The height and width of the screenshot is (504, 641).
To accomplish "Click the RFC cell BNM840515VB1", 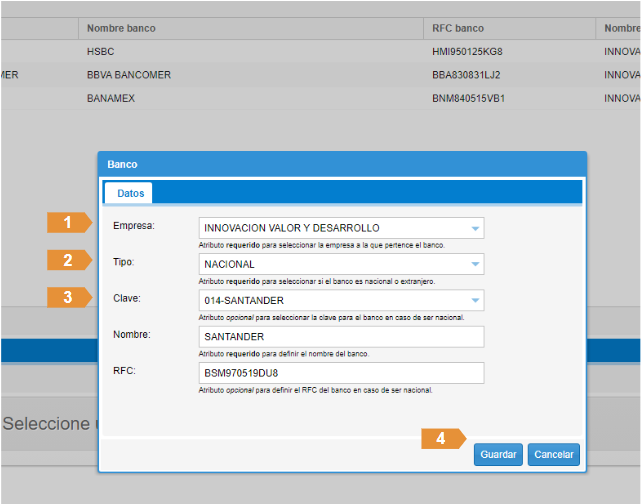I will 469,98.
